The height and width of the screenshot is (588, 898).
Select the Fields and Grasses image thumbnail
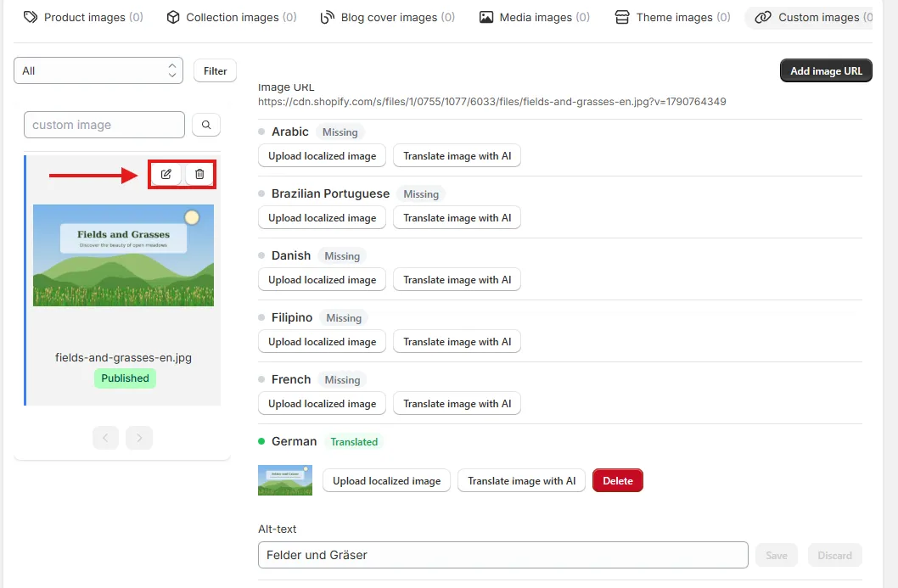[x=123, y=255]
